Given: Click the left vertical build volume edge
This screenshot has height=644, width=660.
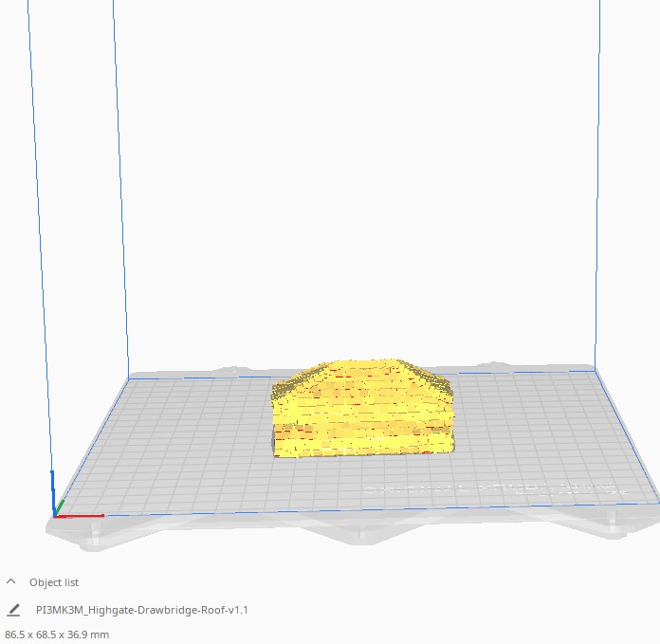Looking at the screenshot, I should click(118, 190).
